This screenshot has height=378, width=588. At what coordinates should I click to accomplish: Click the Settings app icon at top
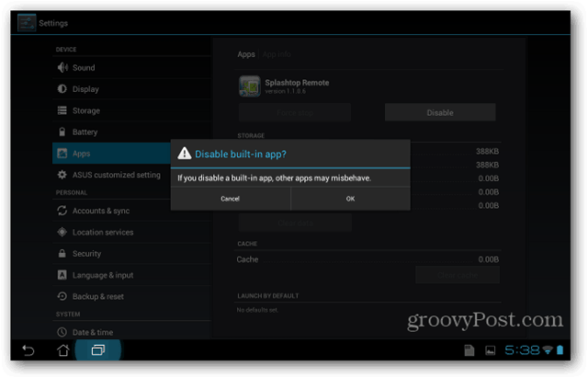click(x=27, y=23)
